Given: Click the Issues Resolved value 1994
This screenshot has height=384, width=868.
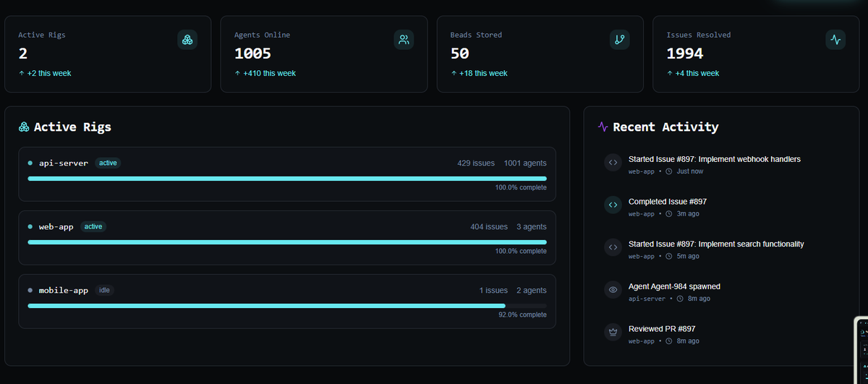Looking at the screenshot, I should tap(685, 54).
